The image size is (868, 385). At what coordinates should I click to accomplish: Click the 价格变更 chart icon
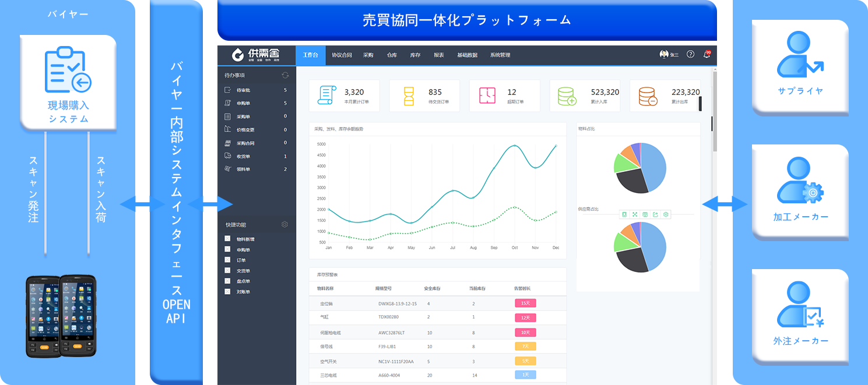[228, 129]
